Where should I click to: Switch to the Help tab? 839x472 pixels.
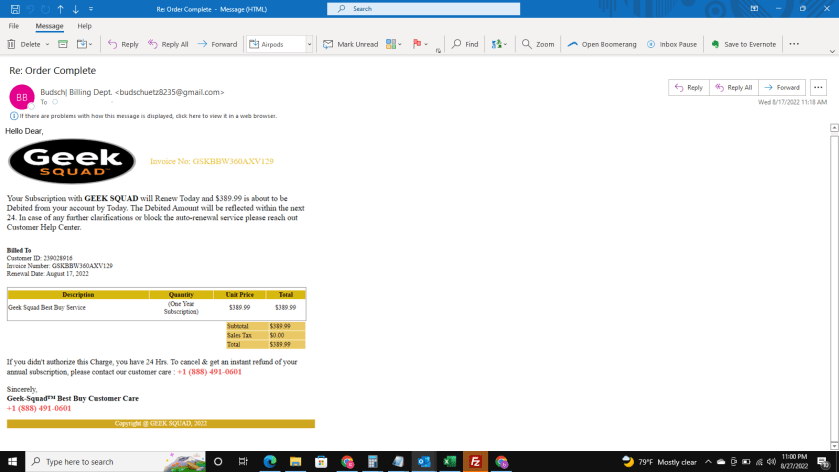84,26
